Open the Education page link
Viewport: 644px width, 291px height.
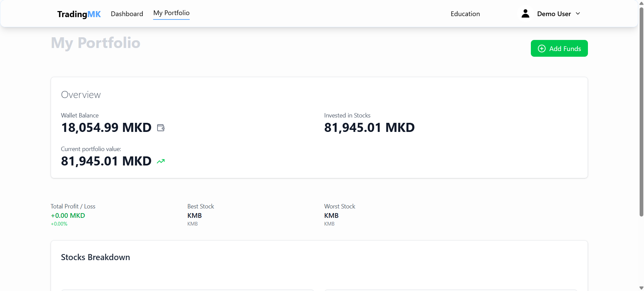465,14
